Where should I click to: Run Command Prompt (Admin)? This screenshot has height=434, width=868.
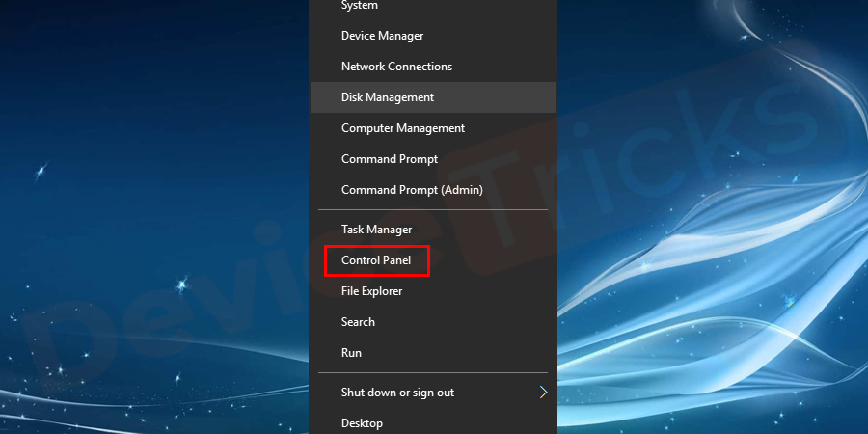pyautogui.click(x=412, y=190)
